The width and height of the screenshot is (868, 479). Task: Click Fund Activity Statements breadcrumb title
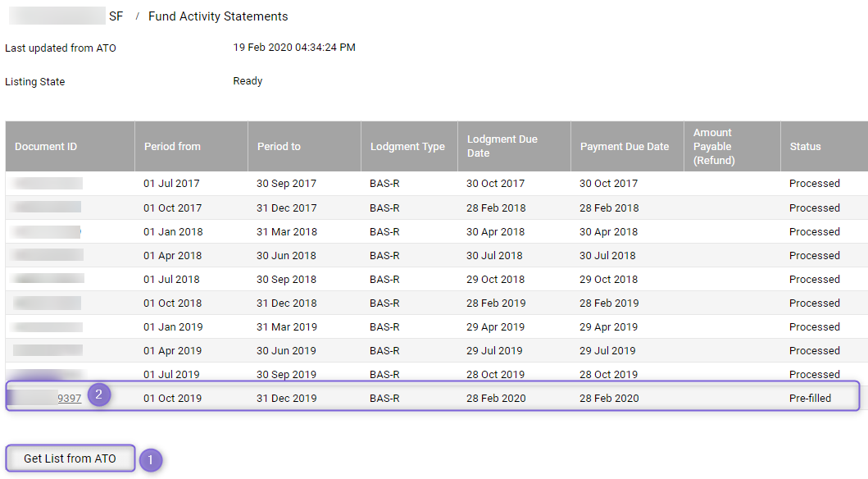(x=218, y=16)
